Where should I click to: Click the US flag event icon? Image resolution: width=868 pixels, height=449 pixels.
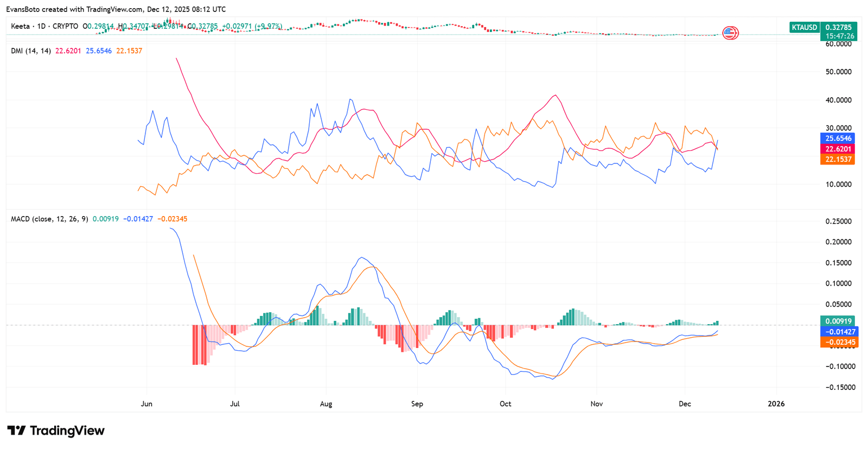(x=730, y=33)
